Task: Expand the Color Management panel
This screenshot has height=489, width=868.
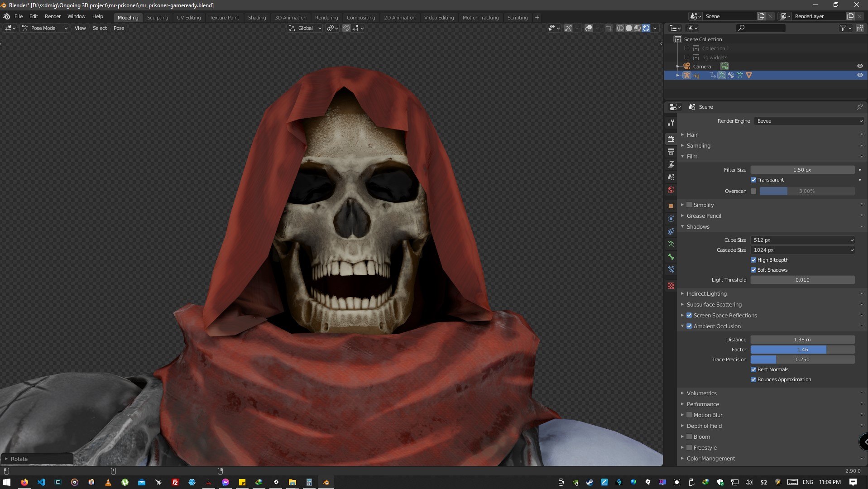Action: pyautogui.click(x=710, y=458)
